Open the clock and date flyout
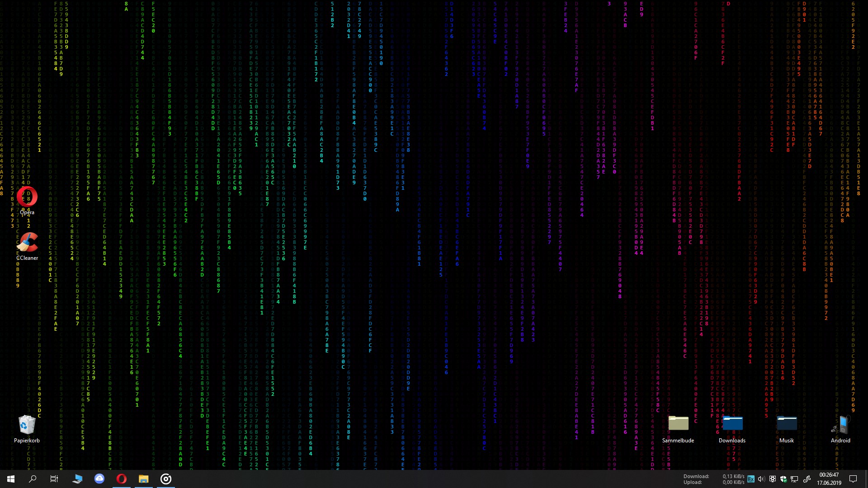The image size is (868, 488). pyautogui.click(x=829, y=479)
